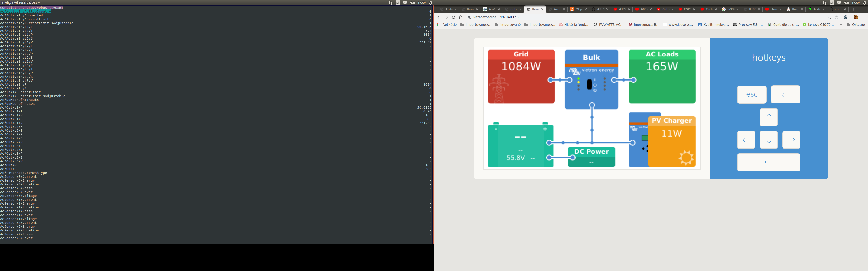
Task: Click the esc hotkey button
Action: (x=751, y=95)
